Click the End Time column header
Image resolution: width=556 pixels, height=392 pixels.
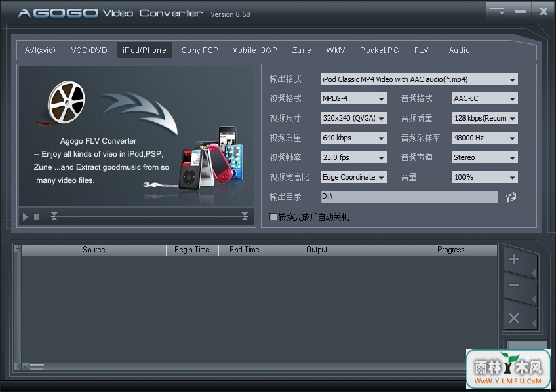245,250
